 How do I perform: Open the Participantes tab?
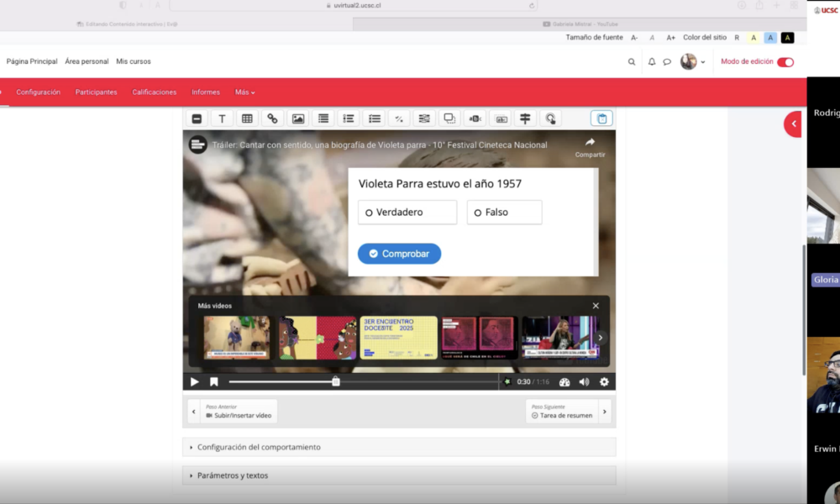96,92
